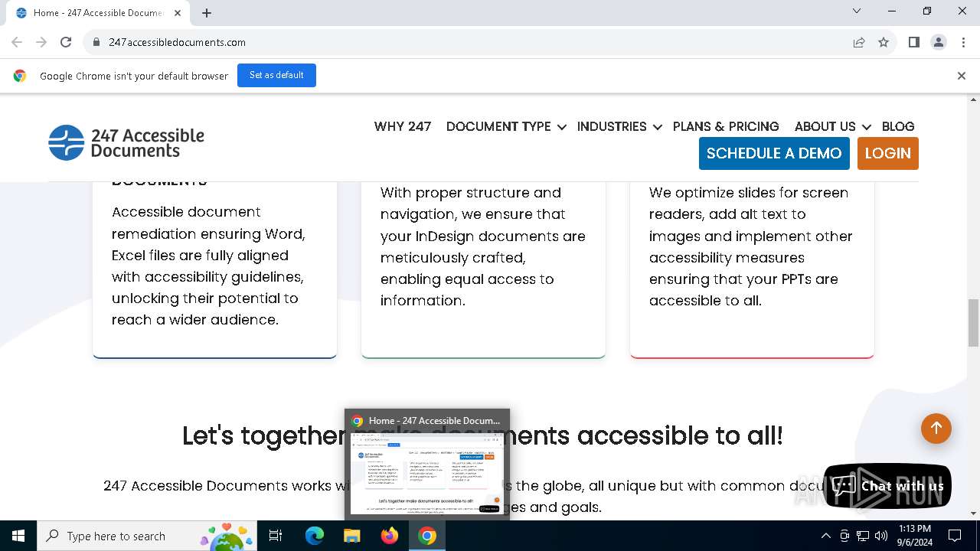Image resolution: width=980 pixels, height=551 pixels.
Task: Expand the INDUSTRIES dropdown menu
Action: [619, 126]
